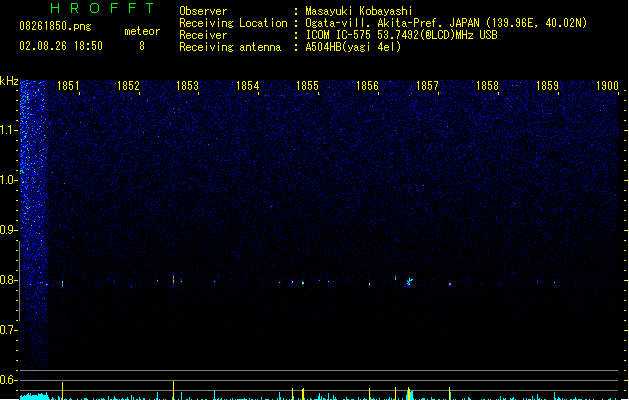This screenshot has height=400, width=629.
Task: Click observer name Masayuki Kobayashi
Action: [x=359, y=11]
